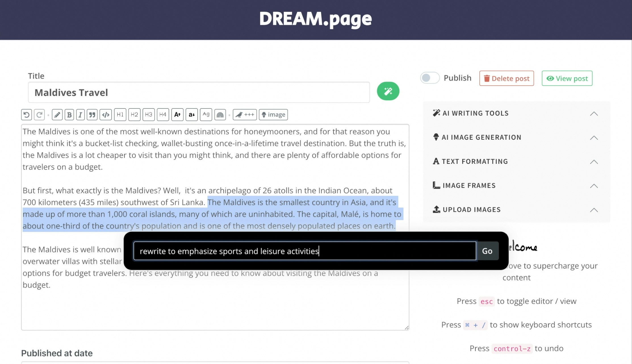Click the editor resize handle corner

(407, 328)
